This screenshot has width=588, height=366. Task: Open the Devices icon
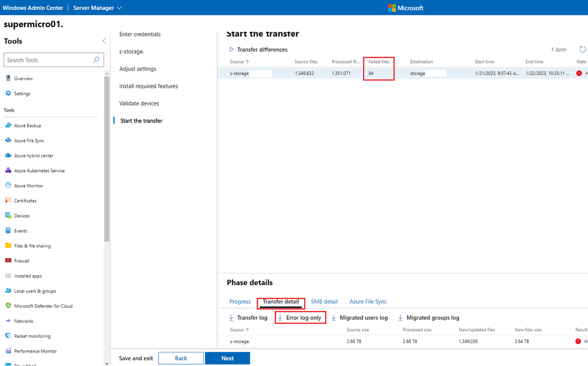pos(8,215)
